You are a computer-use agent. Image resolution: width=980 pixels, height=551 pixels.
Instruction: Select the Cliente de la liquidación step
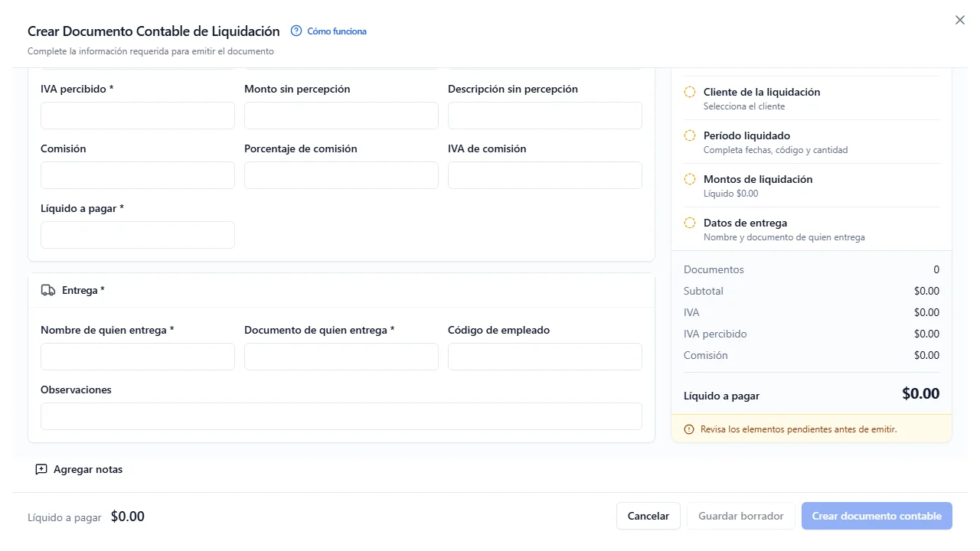[x=812, y=98]
